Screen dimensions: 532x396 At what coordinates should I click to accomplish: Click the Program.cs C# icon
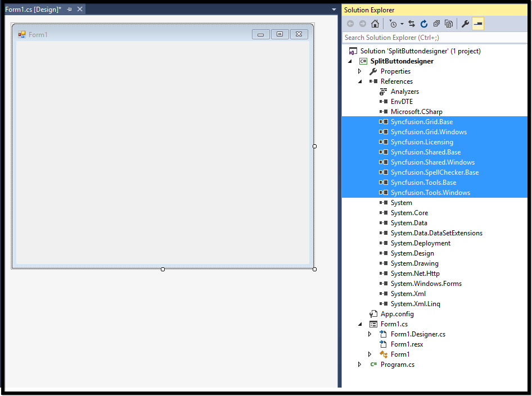tap(373, 365)
